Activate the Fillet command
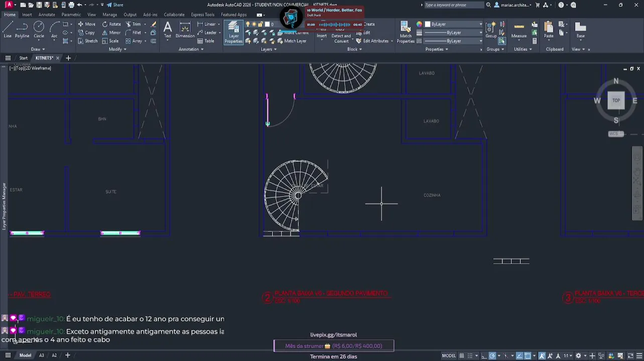 point(133,33)
